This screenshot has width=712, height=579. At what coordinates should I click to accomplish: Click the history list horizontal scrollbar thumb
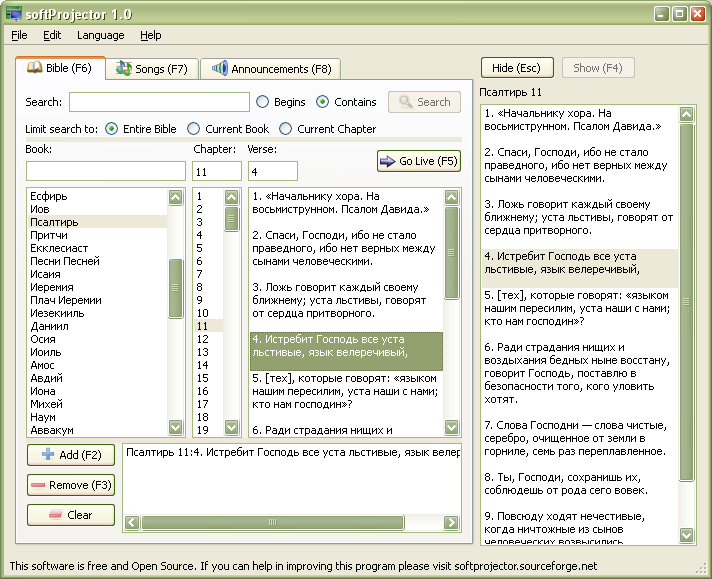(272, 522)
